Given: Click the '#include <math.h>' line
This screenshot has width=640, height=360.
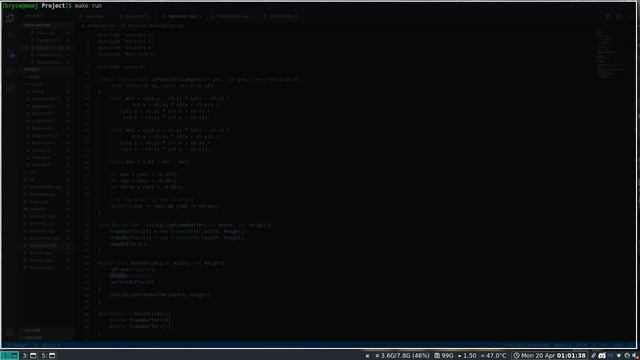Looking at the screenshot, I should (122, 67).
